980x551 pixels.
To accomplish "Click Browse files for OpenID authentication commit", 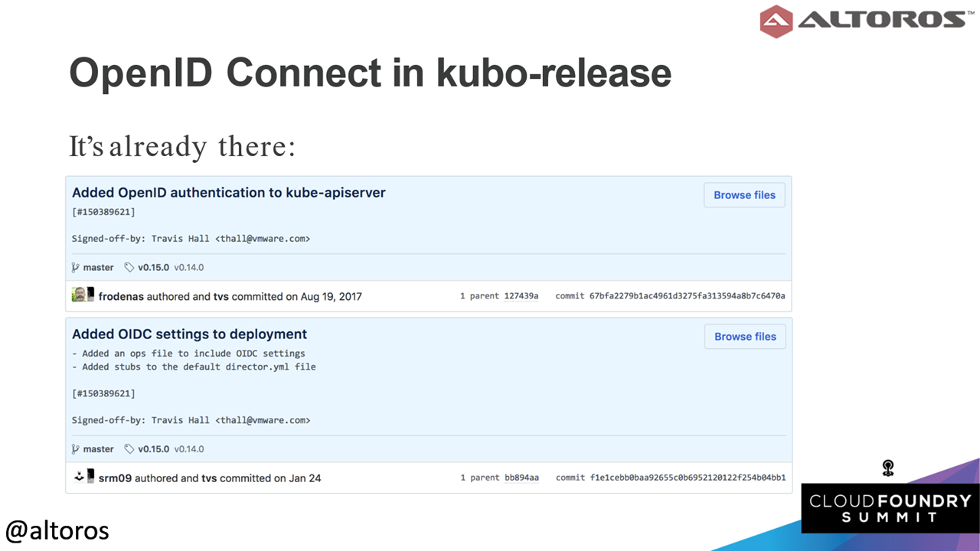I will 744,195.
